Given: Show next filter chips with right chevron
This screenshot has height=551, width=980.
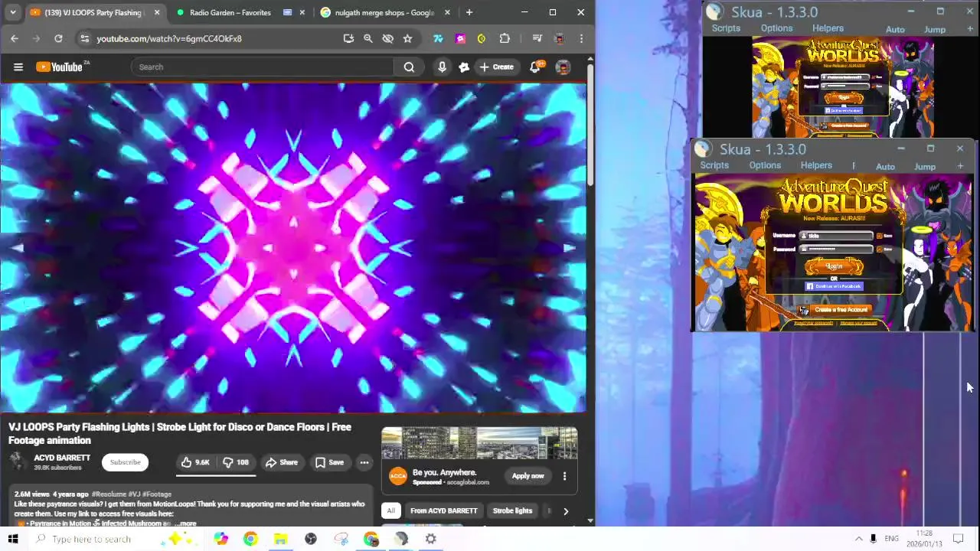Looking at the screenshot, I should point(566,511).
